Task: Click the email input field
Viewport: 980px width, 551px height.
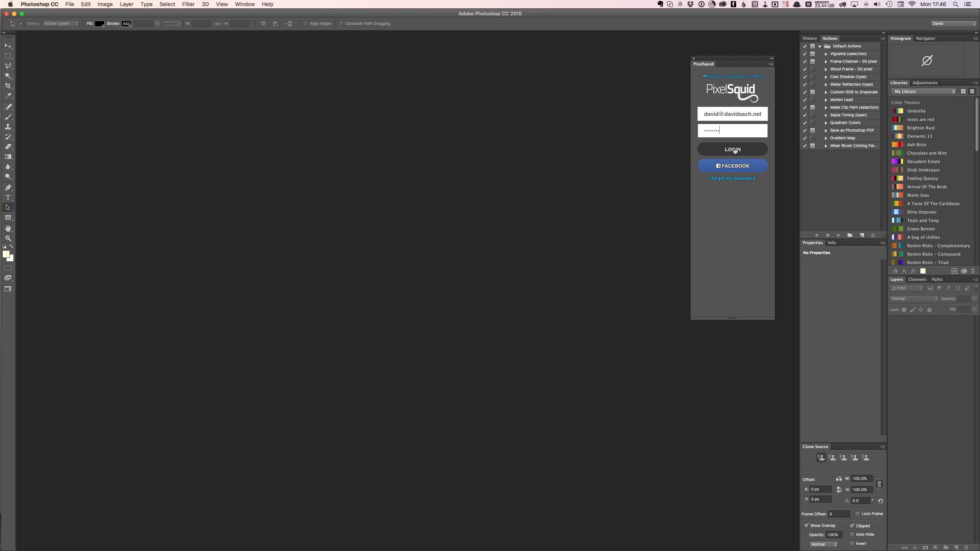Action: point(732,114)
